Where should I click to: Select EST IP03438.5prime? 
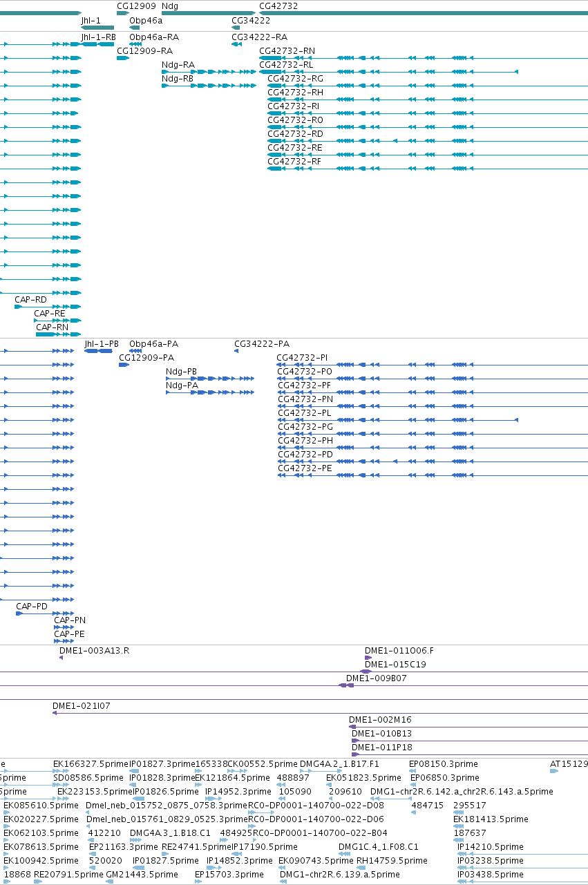point(491,874)
